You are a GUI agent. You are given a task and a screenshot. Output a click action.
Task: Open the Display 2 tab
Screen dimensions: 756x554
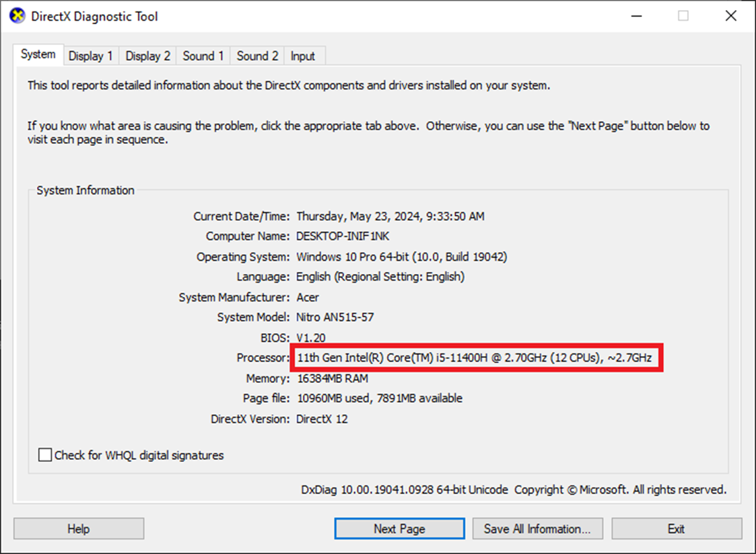click(148, 57)
